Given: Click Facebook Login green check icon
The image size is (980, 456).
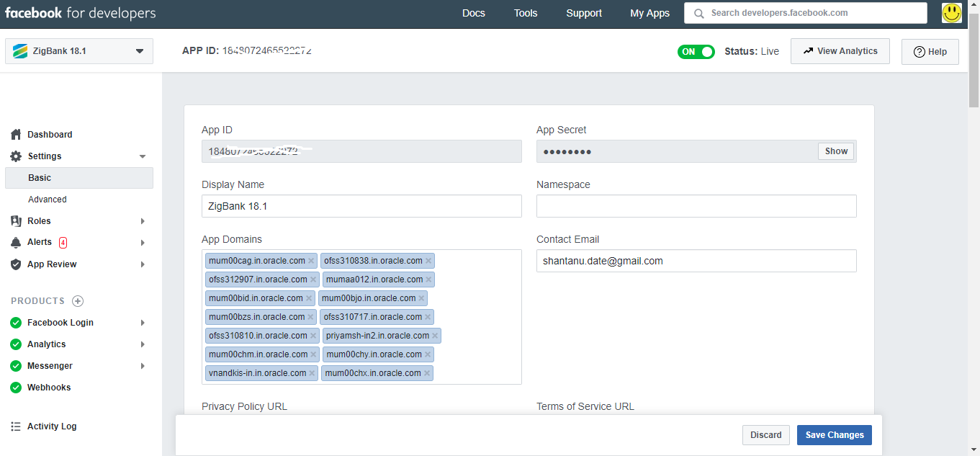Looking at the screenshot, I should click(16, 323).
